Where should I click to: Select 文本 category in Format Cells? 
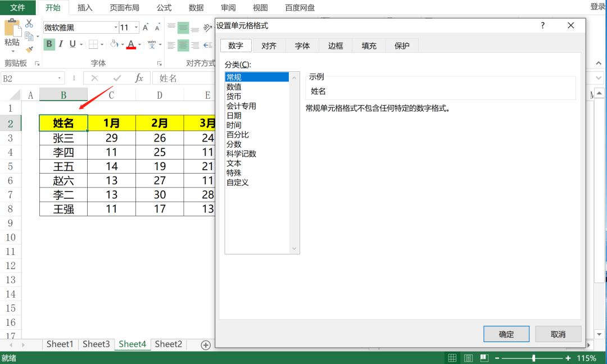pyautogui.click(x=234, y=163)
